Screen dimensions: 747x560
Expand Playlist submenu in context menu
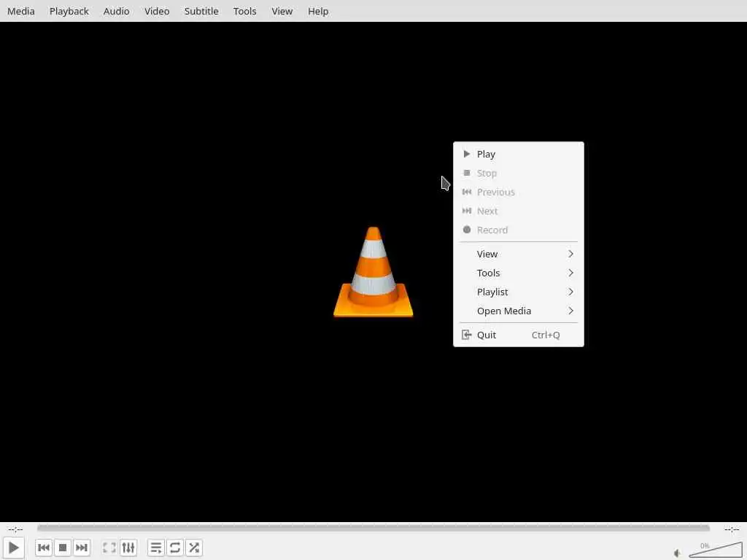point(519,292)
